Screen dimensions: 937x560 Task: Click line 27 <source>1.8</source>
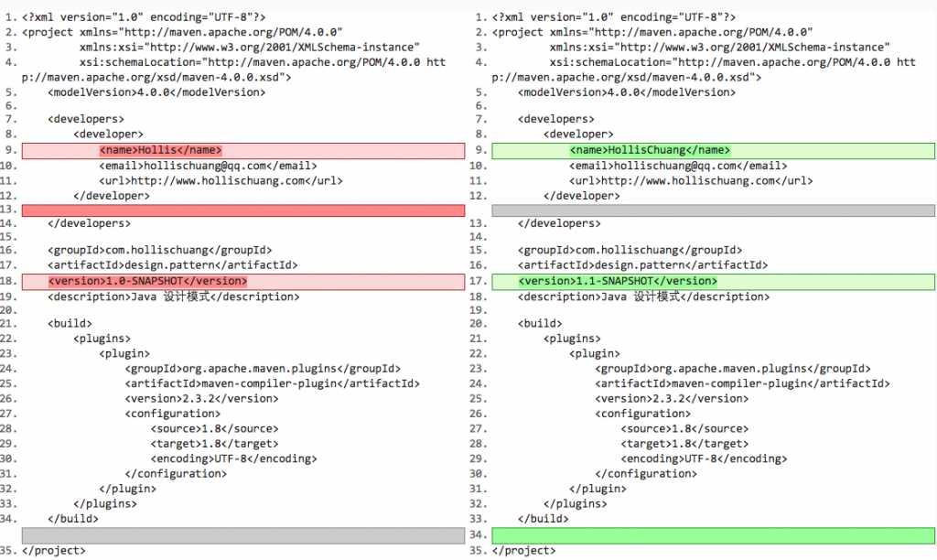tap(684, 429)
